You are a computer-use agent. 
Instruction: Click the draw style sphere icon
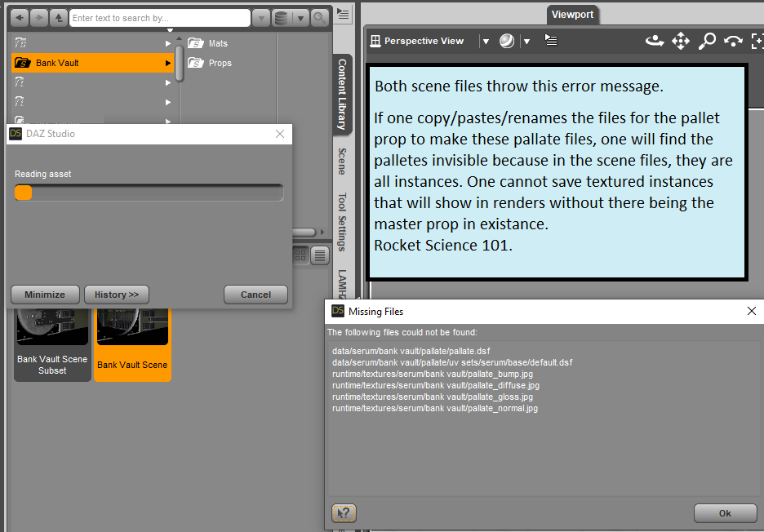click(507, 41)
